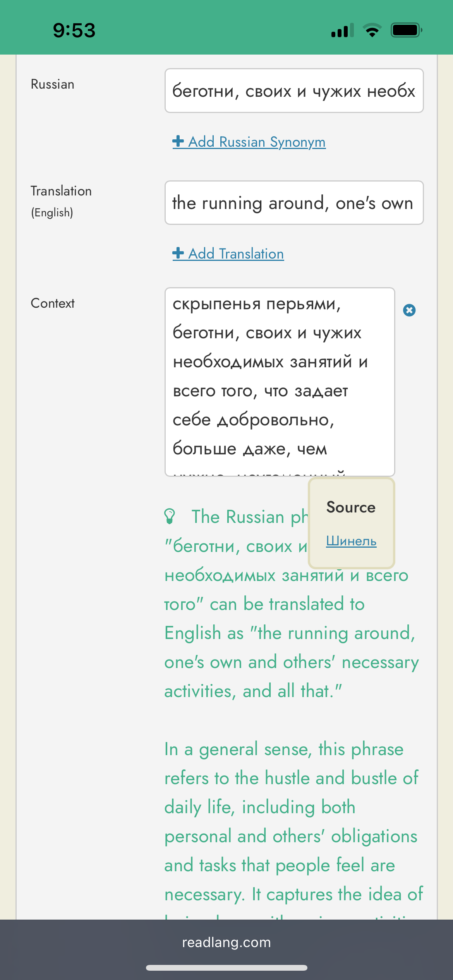Focus the English translation input field
This screenshot has height=980, width=453.
(x=294, y=203)
